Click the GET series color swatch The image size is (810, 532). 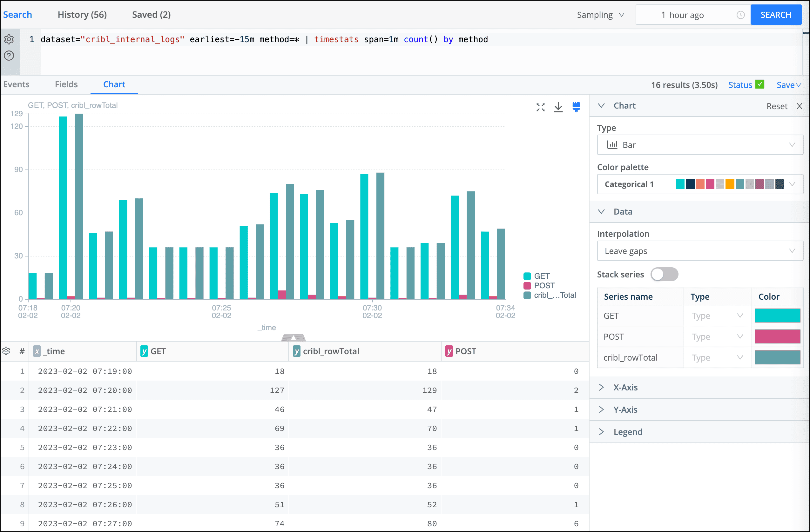click(x=777, y=315)
